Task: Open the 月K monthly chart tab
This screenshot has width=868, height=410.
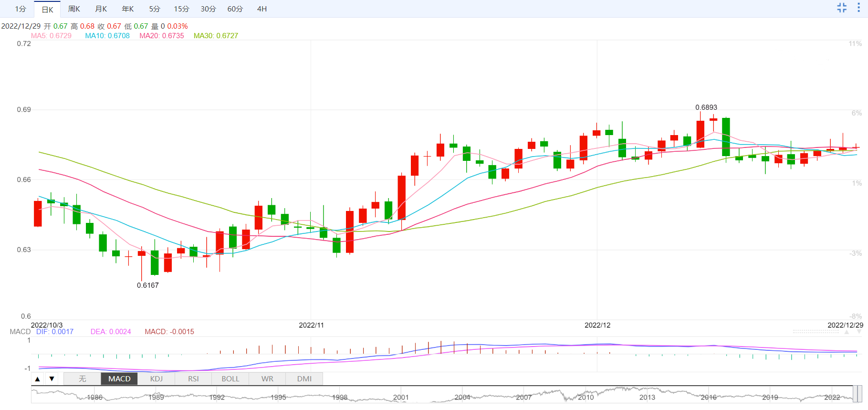Action: 101,9
